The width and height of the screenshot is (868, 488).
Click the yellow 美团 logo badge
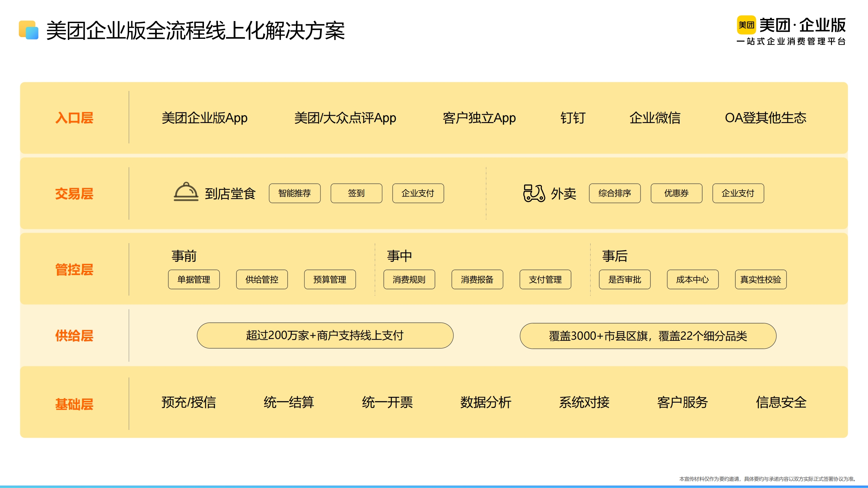(746, 25)
